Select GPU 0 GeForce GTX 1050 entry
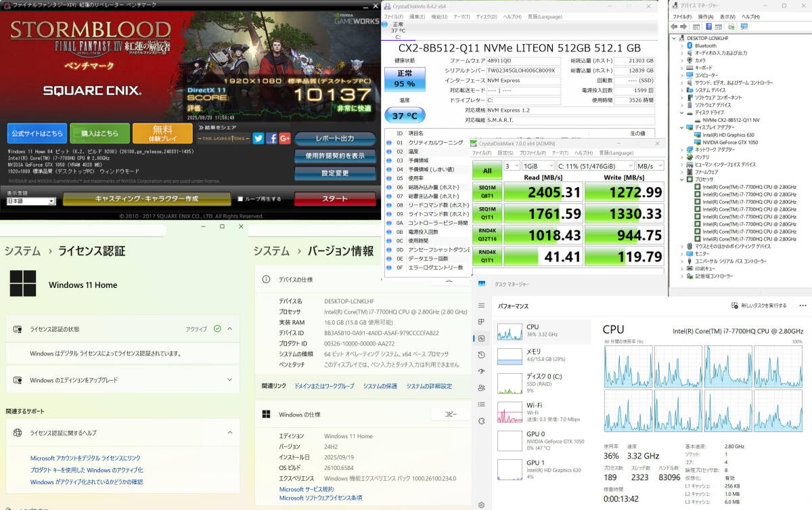812x510 pixels. pyautogui.click(x=543, y=442)
